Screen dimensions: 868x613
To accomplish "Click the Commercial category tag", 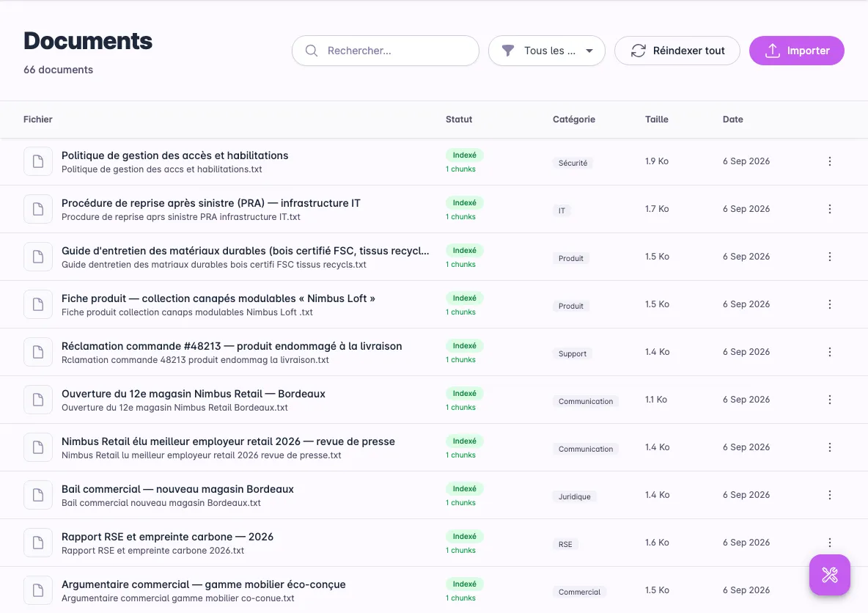I will point(579,592).
